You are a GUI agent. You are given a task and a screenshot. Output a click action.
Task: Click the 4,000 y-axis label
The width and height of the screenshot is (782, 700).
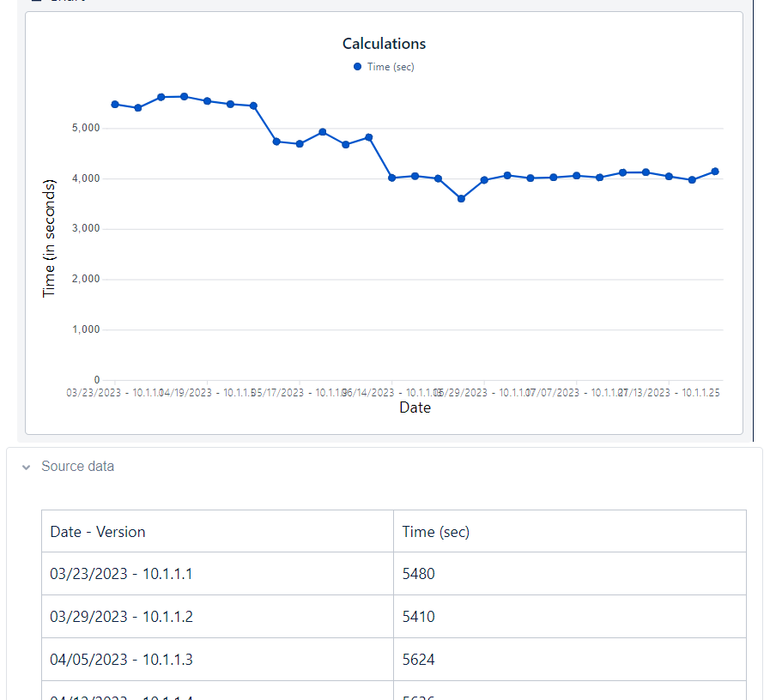86,178
